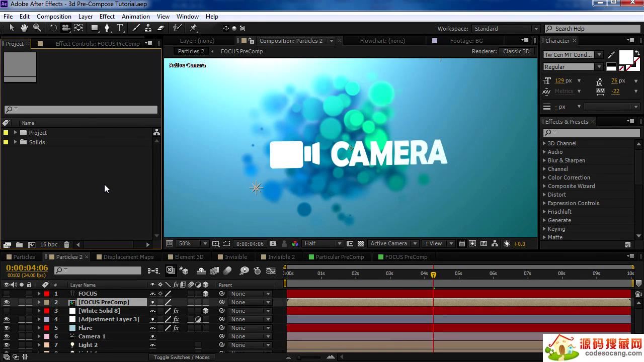Select the Eraser tool

(161, 28)
